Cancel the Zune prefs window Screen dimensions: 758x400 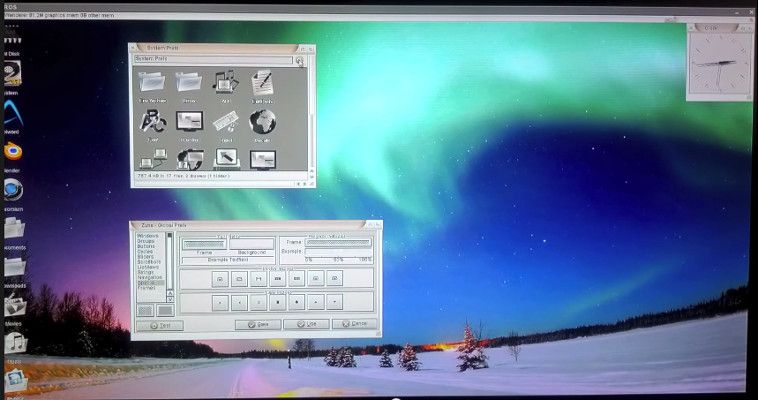coord(355,325)
